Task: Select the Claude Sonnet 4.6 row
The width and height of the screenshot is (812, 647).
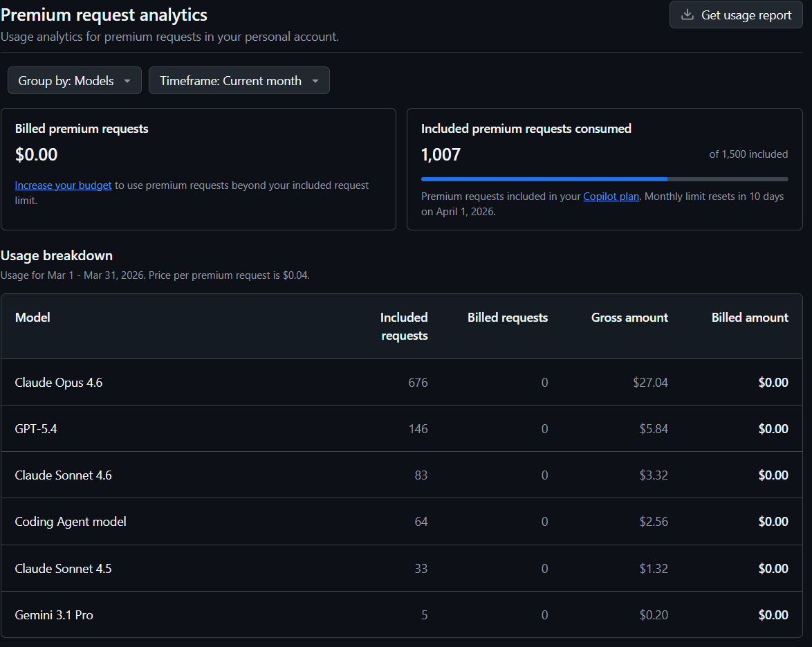Action: [x=63, y=475]
